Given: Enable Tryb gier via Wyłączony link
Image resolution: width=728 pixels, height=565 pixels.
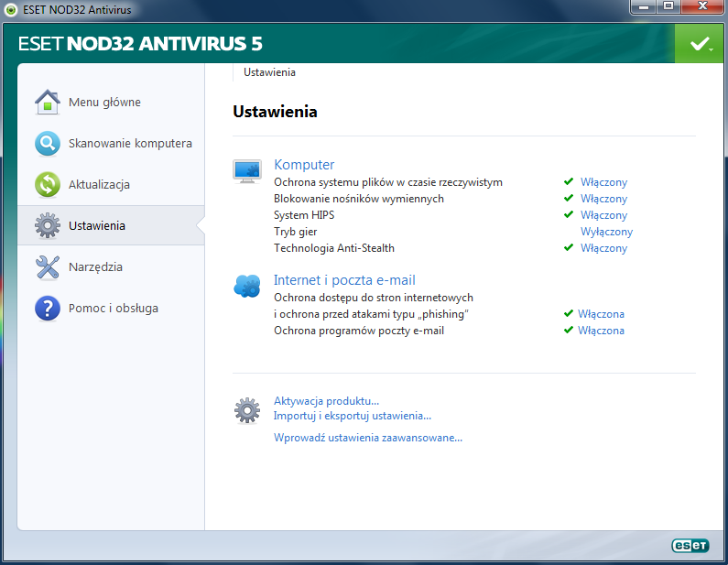Looking at the screenshot, I should tap(606, 232).
